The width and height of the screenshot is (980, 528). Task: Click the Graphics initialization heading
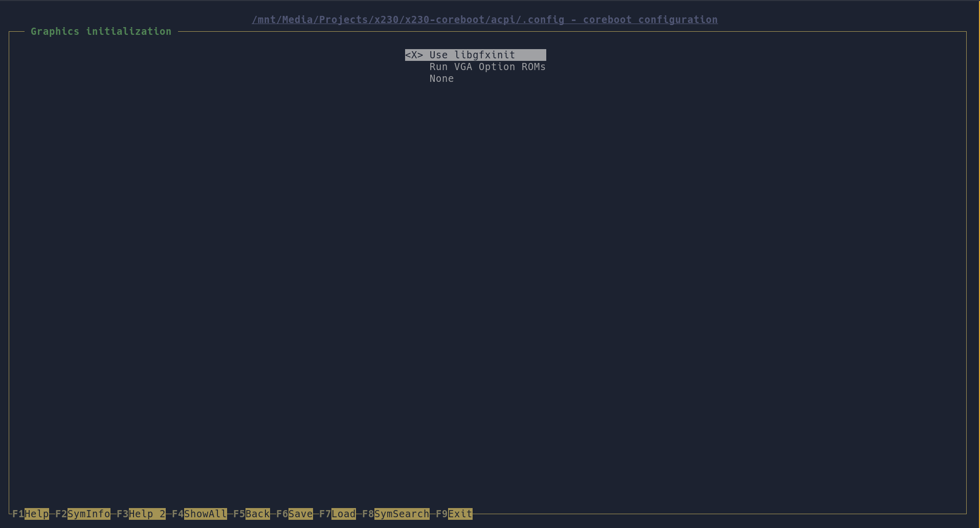point(101,31)
